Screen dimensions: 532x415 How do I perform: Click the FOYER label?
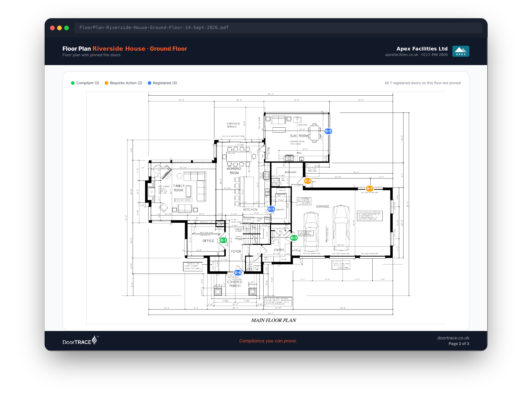(x=236, y=251)
